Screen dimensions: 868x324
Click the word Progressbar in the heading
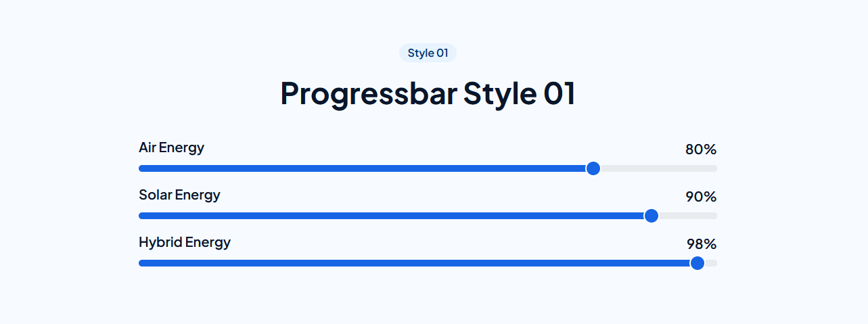coord(369,94)
